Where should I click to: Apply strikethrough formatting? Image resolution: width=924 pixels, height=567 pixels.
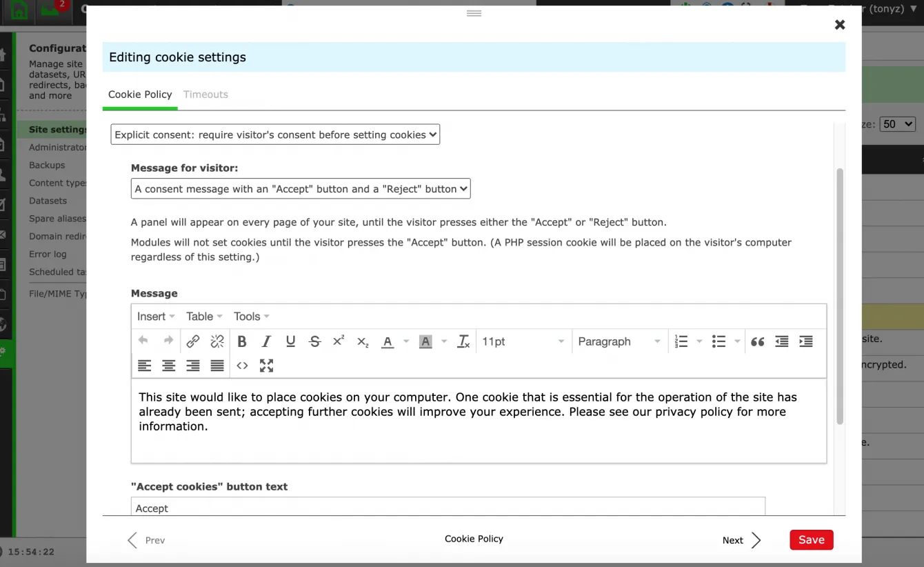click(315, 341)
